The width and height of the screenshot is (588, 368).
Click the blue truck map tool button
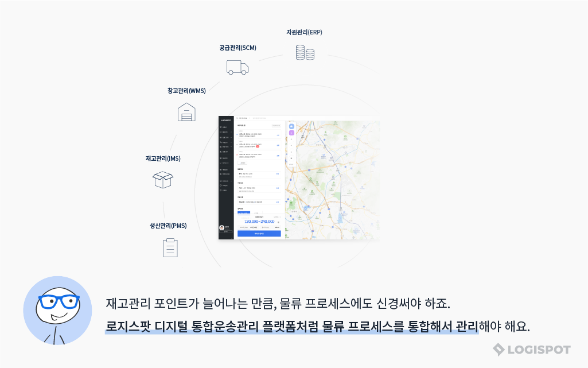[291, 126]
